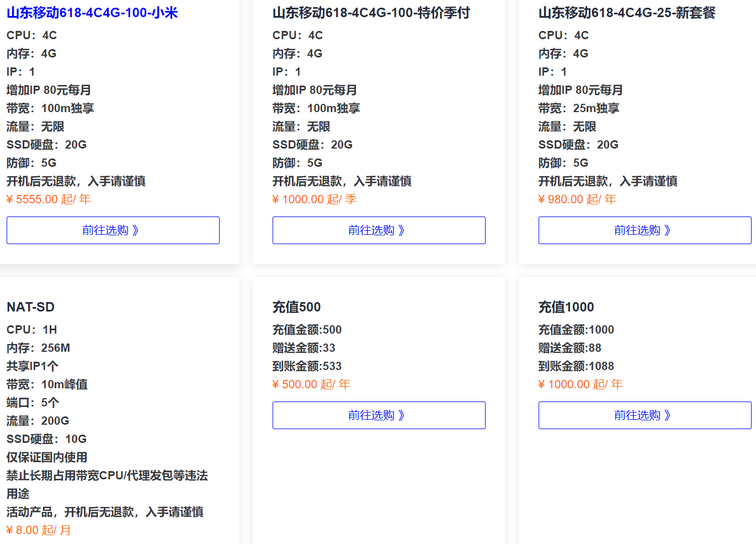The image size is (756, 544).
Task: Click 共享IP1个 text
Action: point(33,366)
